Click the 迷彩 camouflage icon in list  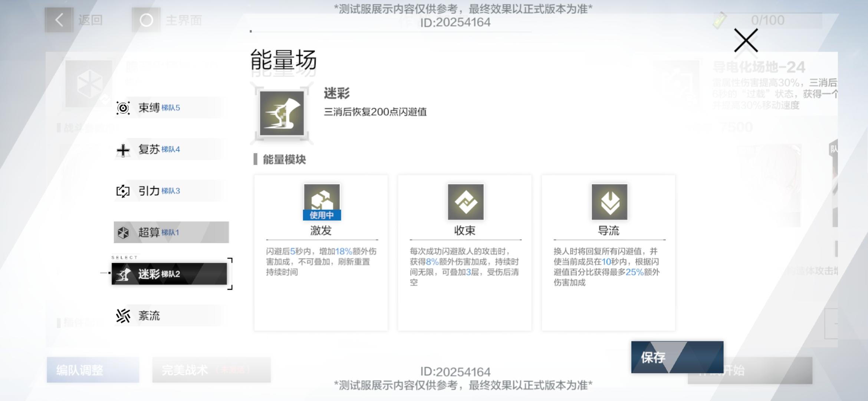[x=123, y=274]
